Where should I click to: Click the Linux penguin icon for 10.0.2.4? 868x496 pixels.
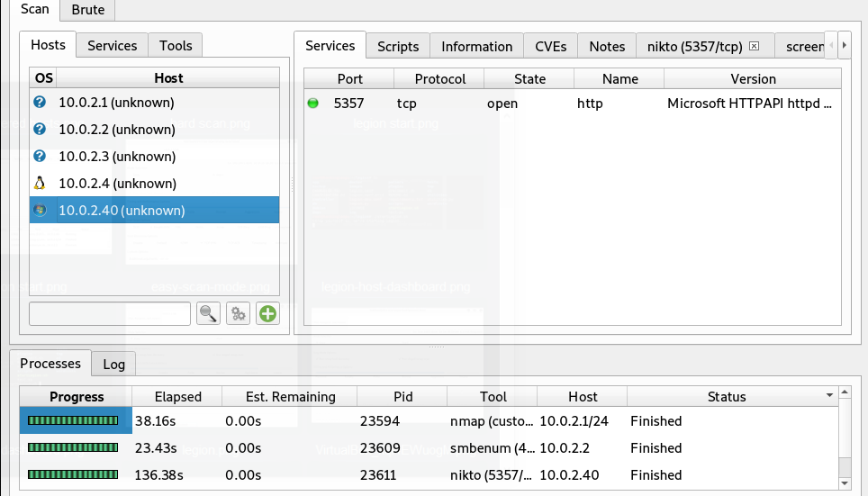40,184
